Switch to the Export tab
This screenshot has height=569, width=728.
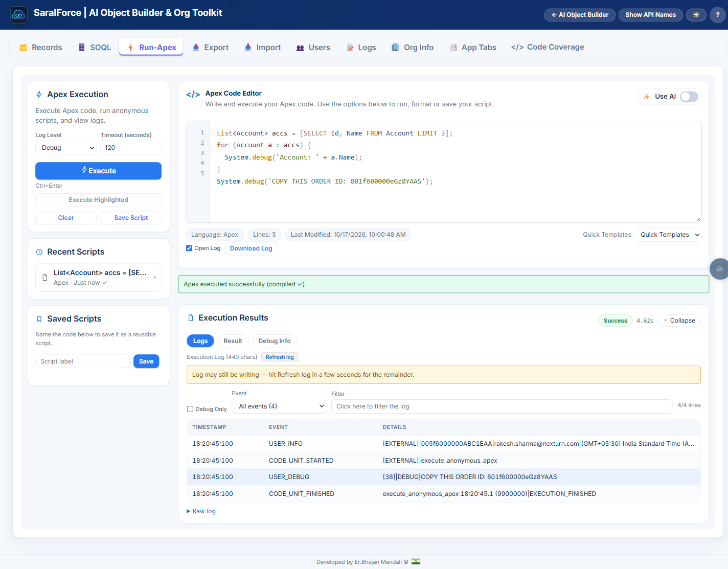(x=210, y=48)
